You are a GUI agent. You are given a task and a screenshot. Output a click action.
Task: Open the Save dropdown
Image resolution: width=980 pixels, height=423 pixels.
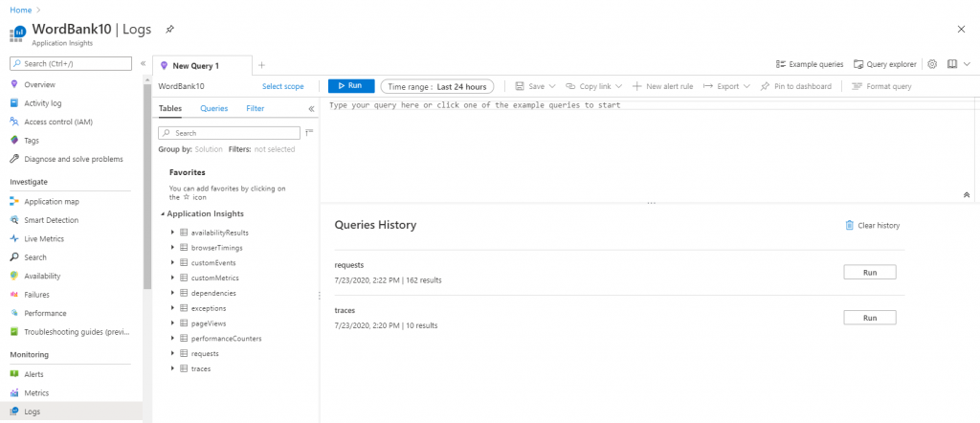[536, 86]
